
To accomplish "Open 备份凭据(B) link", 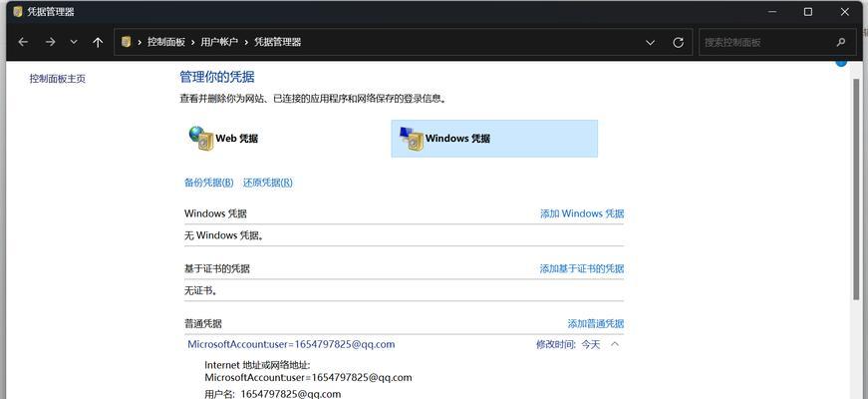I will tap(208, 183).
